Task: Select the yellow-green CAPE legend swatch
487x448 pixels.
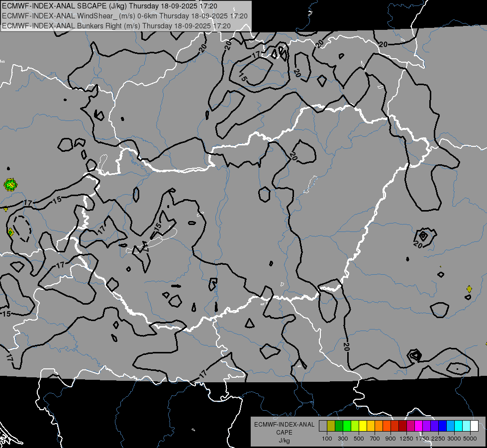Action: click(355, 426)
